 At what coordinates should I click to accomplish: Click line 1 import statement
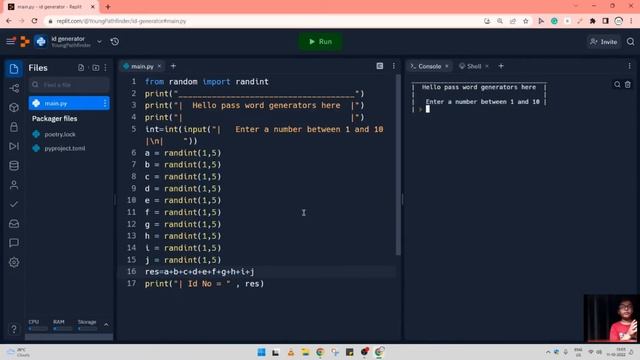click(207, 82)
